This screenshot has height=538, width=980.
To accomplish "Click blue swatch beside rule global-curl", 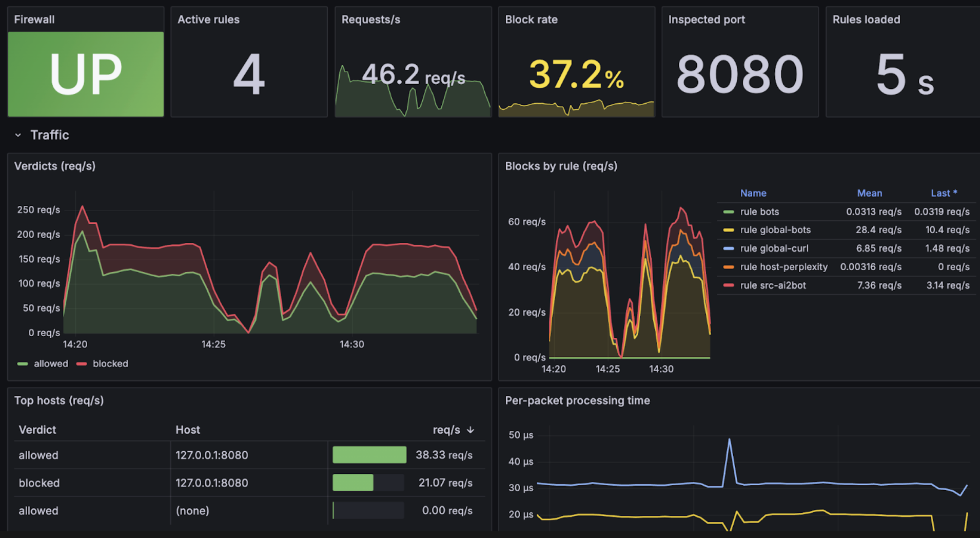I will 729,248.
